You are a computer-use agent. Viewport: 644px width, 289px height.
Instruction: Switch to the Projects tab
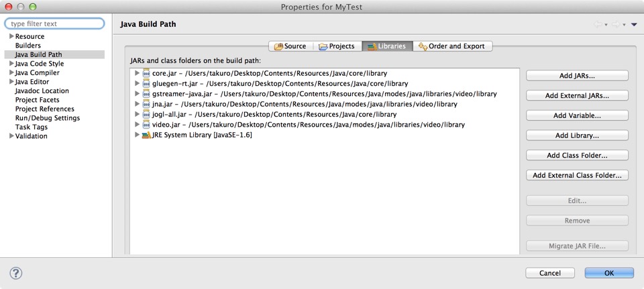pos(337,46)
